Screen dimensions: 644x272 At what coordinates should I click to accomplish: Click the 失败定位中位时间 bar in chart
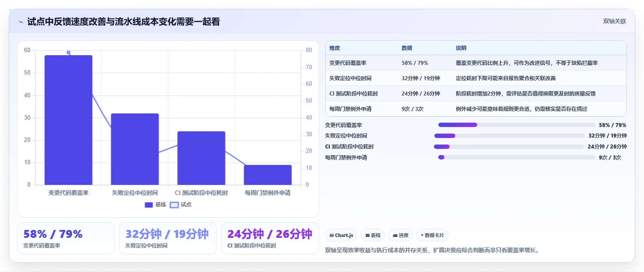(x=135, y=149)
